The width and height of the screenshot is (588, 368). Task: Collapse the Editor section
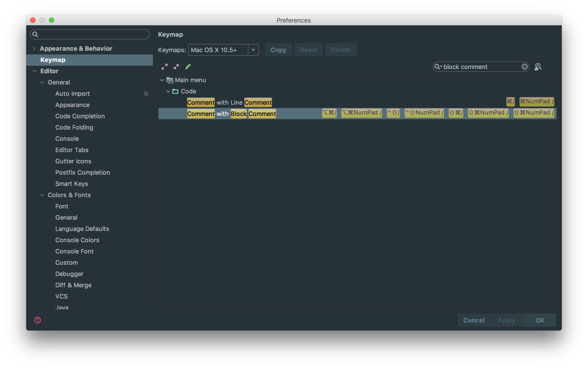[34, 71]
